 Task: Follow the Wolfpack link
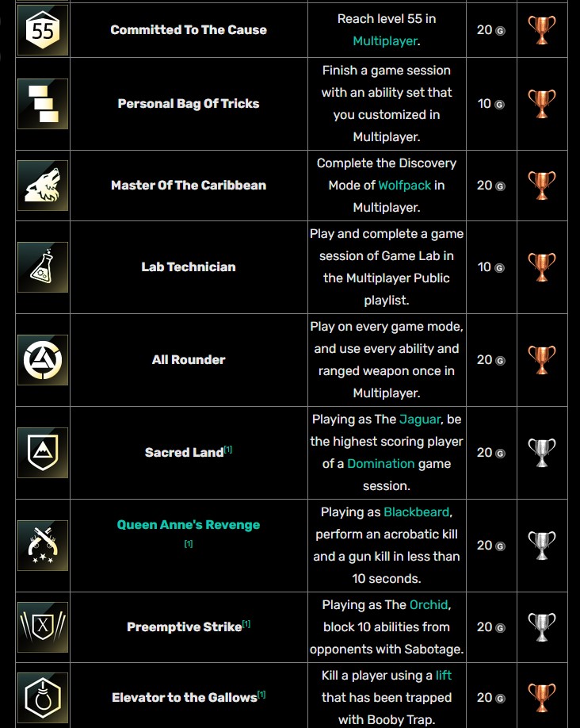point(405,186)
